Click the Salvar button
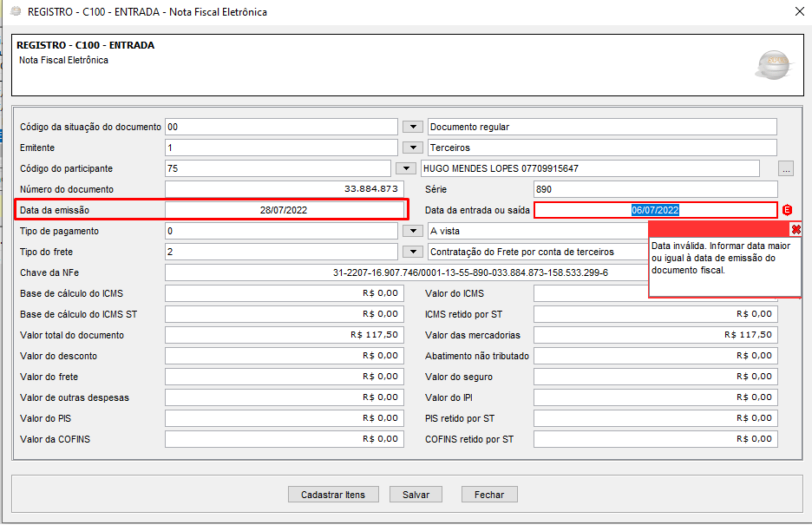The width and height of the screenshot is (812, 525). point(416,495)
